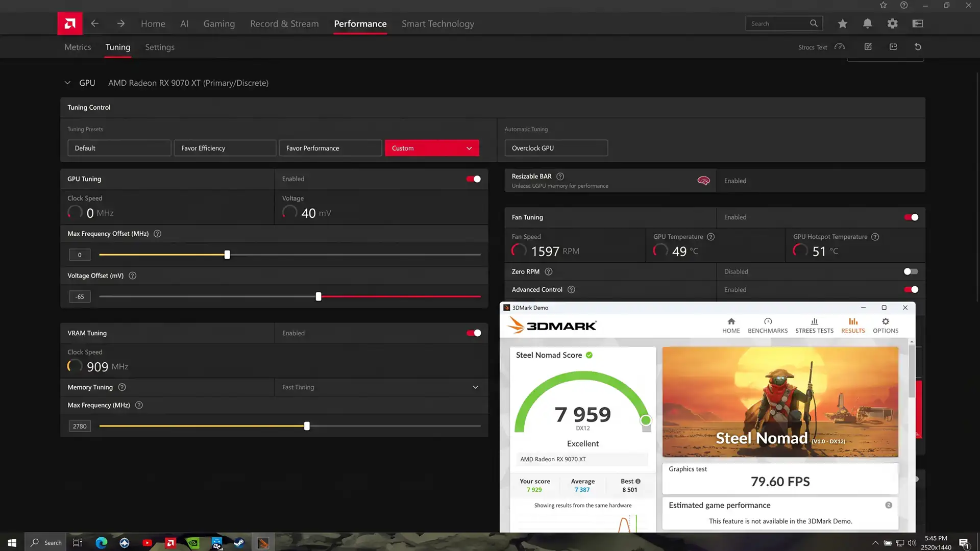Click the VRAM Max Frequency slider handle
Screen dimensions: 980x551
pyautogui.click(x=307, y=426)
